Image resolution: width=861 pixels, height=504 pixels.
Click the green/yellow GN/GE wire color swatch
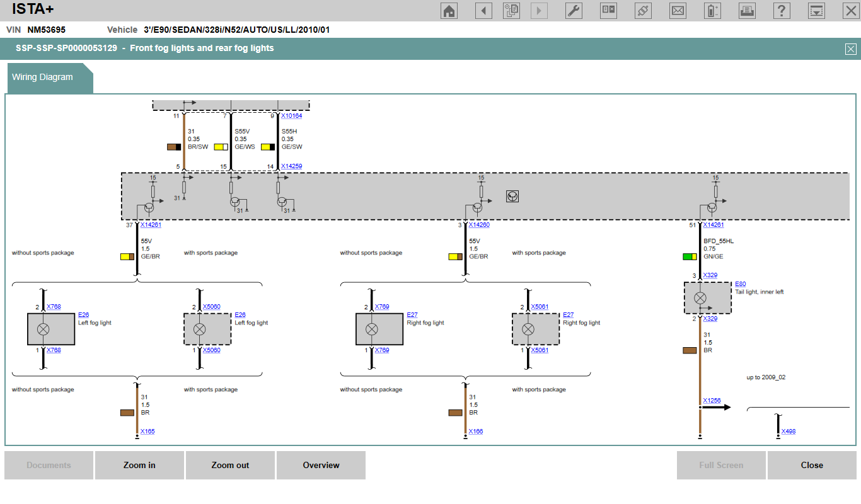[690, 257]
